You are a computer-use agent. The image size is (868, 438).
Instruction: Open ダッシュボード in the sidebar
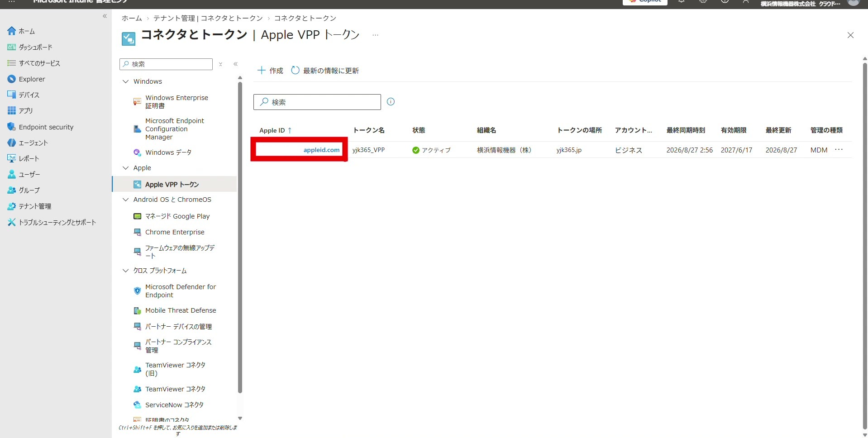(30, 47)
